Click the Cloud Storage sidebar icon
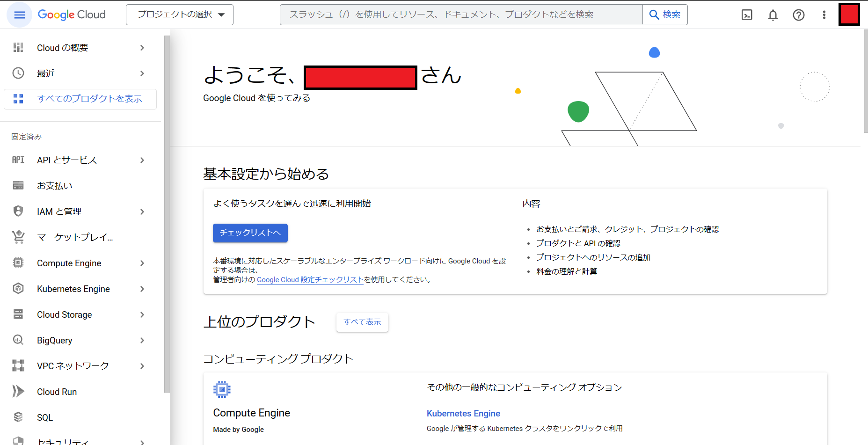The height and width of the screenshot is (445, 868). (x=18, y=314)
